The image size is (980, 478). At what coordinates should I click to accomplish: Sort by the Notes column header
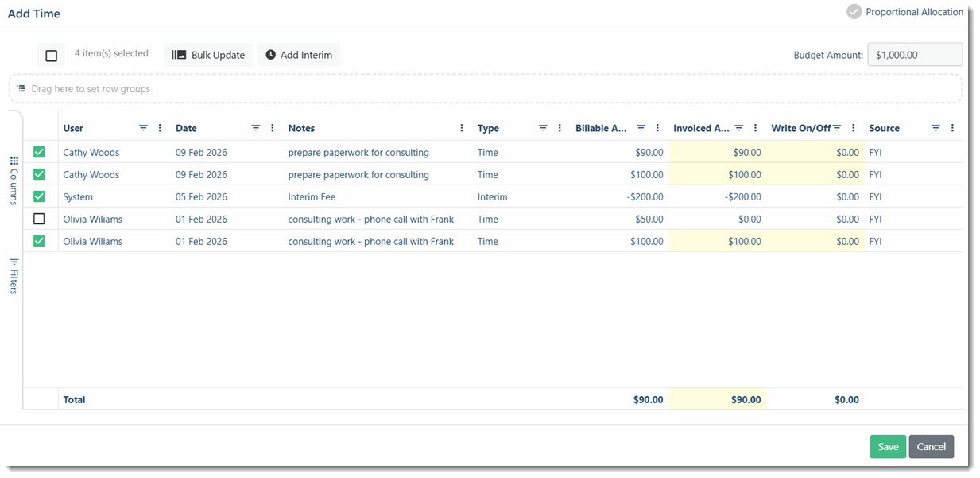(301, 128)
